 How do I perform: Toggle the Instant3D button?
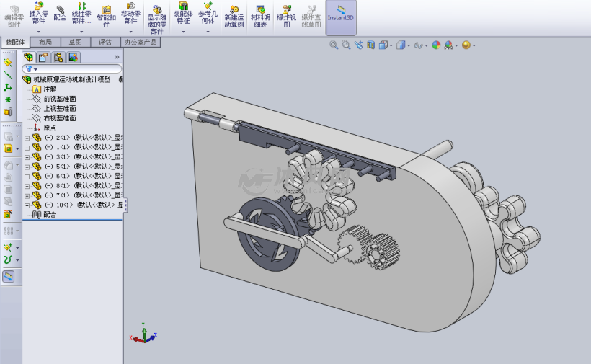tap(340, 17)
